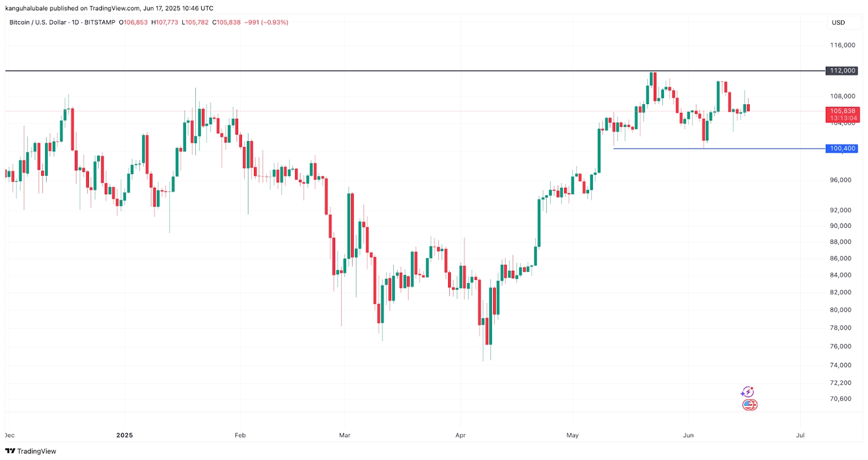The image size is (868, 460).
Task: Click the Mar label on the time axis
Action: [344, 435]
